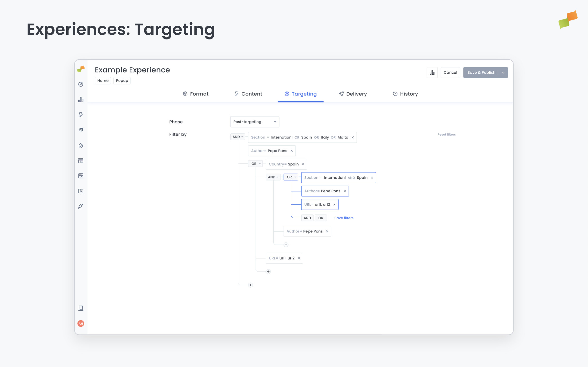Select the analytics bar chart sidebar icon
The height and width of the screenshot is (367, 588).
(x=81, y=100)
